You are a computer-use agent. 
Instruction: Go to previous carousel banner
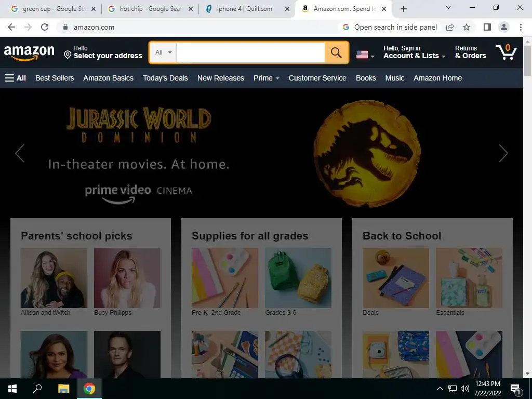click(x=20, y=153)
